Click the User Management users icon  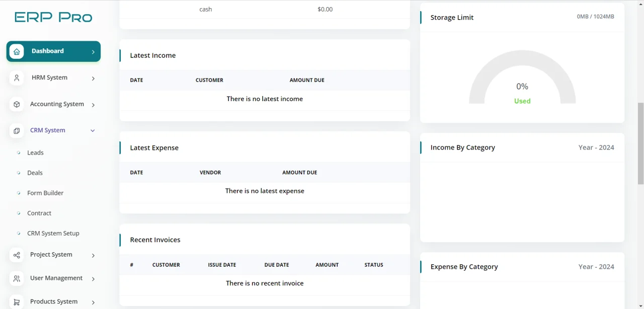(17, 278)
